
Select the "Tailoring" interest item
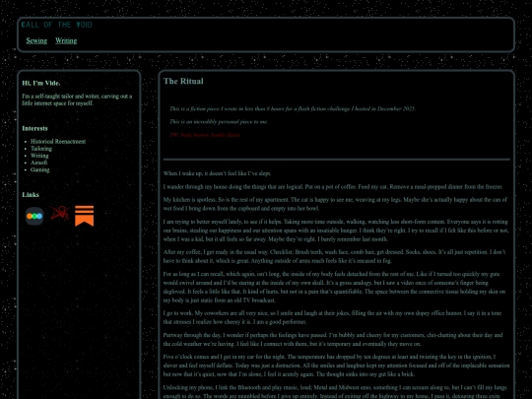pos(41,149)
